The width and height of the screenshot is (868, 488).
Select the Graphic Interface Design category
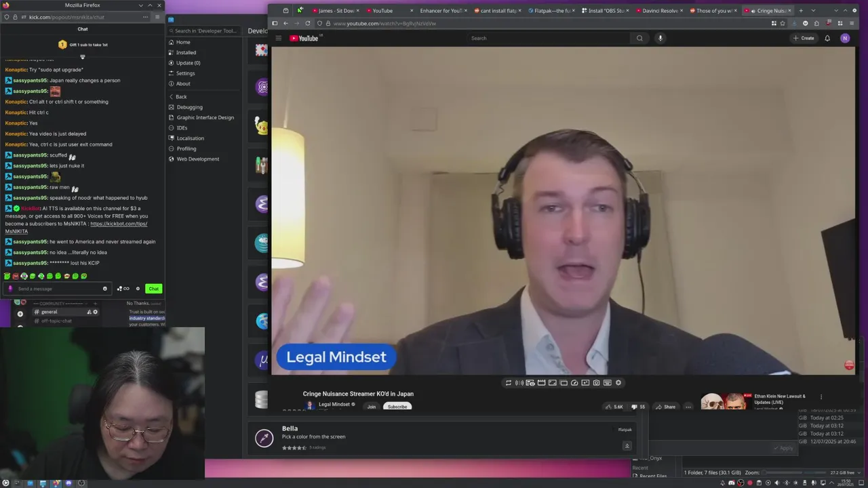coord(205,117)
